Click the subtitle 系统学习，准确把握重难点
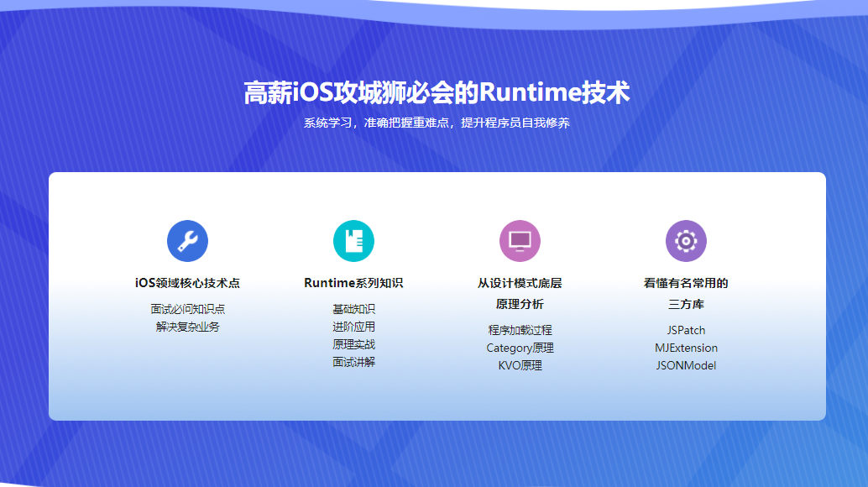The width and height of the screenshot is (868, 487). tap(437, 123)
